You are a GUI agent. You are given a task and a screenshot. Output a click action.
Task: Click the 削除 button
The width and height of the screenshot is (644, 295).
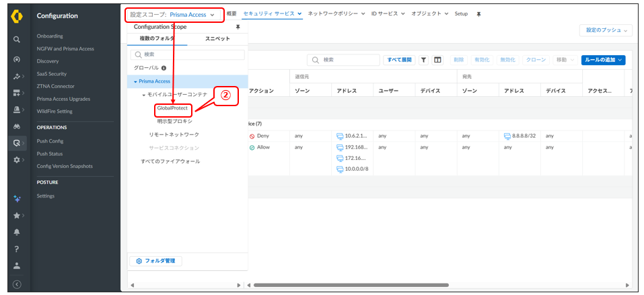coord(459,60)
